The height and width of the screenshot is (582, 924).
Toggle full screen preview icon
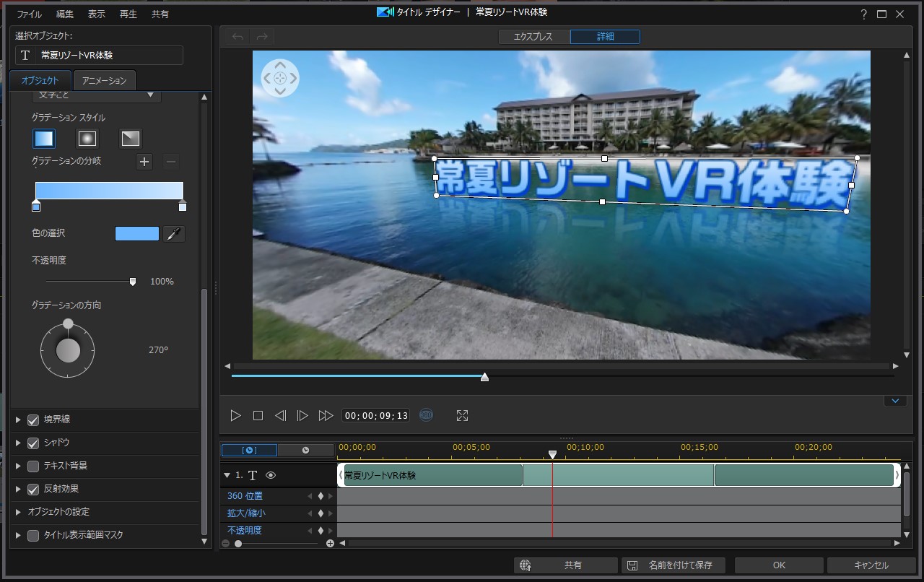pos(463,416)
